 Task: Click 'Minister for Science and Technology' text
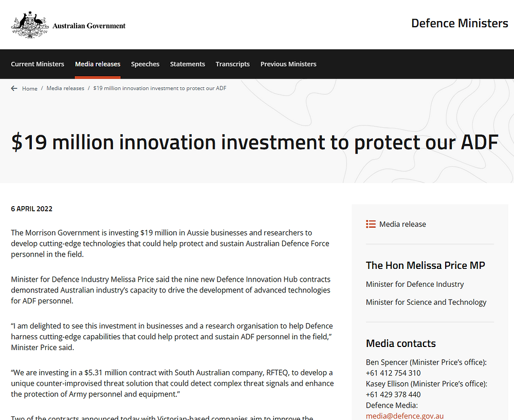tap(426, 302)
